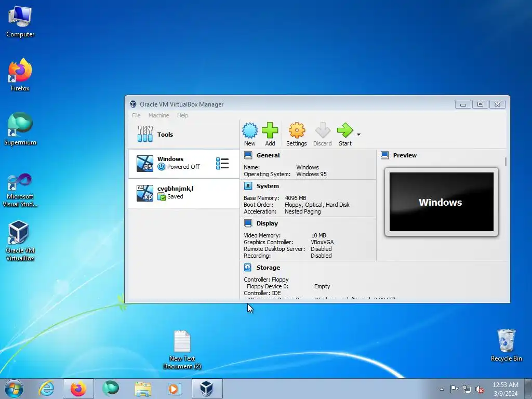Open the Windows VM list-menu icon
This screenshot has width=532, height=399.
click(222, 164)
